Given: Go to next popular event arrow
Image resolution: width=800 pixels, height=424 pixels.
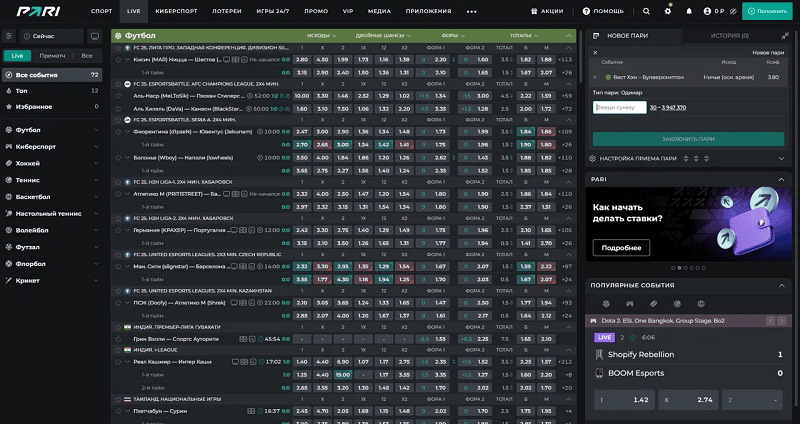Looking at the screenshot, I should tap(782, 321).
